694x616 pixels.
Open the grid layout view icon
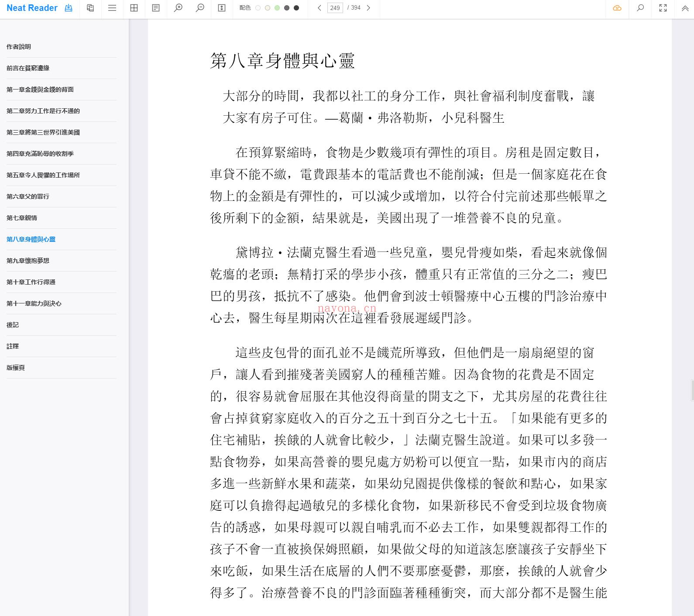pyautogui.click(x=134, y=8)
